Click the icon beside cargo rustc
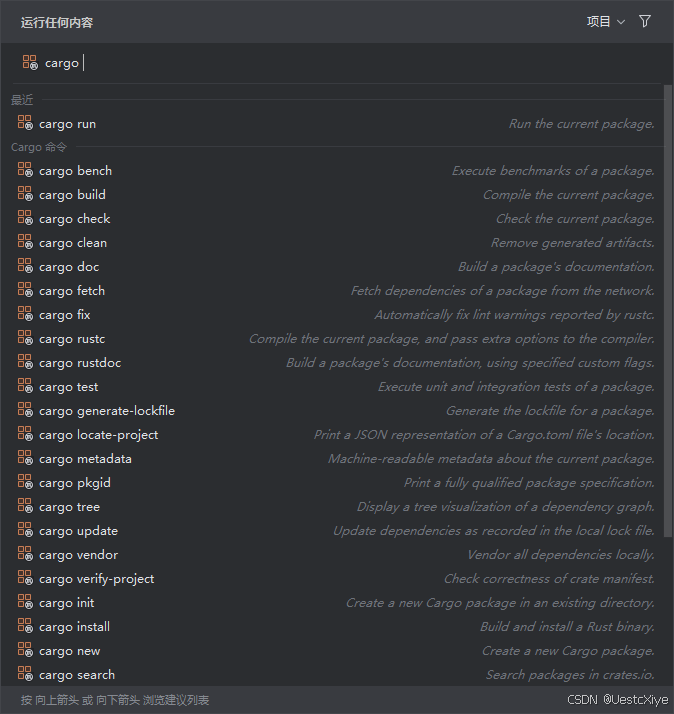The image size is (674, 714). pyautogui.click(x=25, y=338)
